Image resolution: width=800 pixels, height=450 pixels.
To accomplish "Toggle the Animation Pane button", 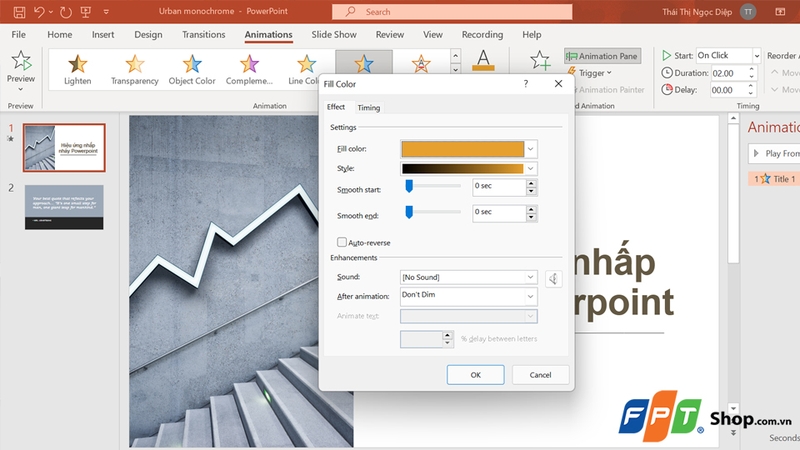I will tap(602, 56).
